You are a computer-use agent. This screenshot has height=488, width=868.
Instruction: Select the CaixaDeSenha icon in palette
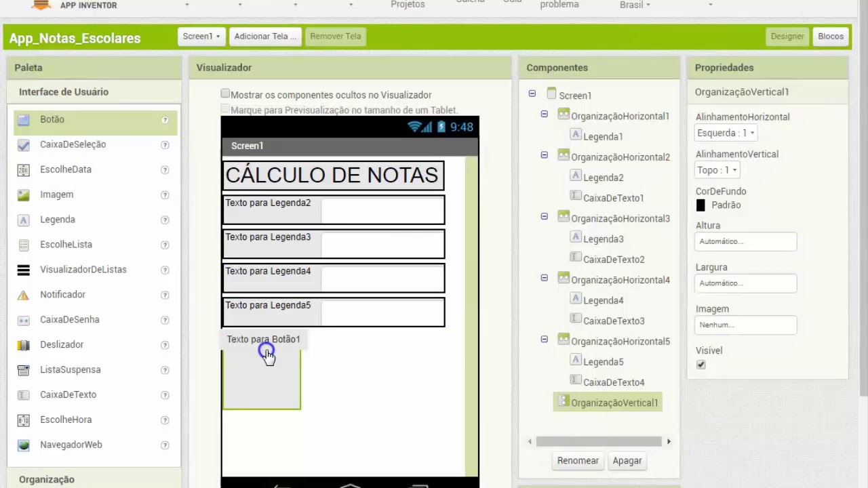pos(24,321)
